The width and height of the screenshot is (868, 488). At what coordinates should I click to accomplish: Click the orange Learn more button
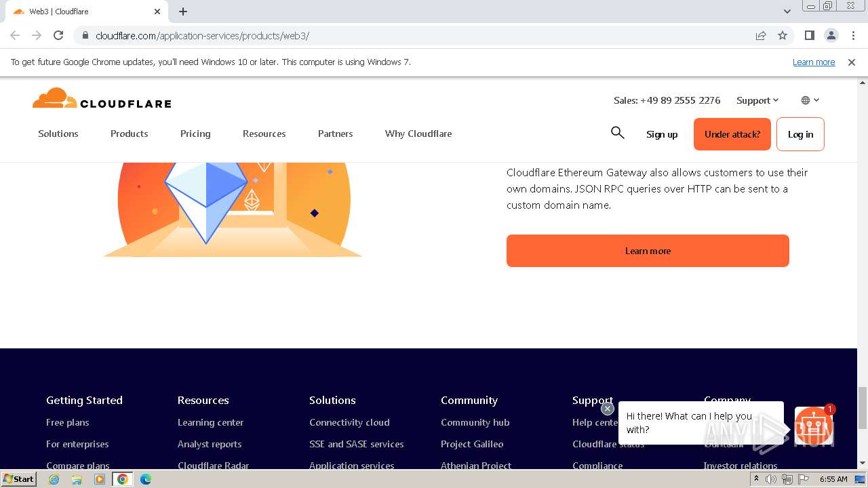click(648, 251)
